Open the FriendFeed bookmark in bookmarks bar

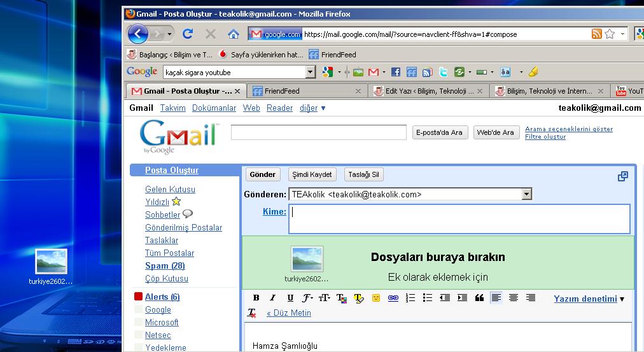[333, 54]
